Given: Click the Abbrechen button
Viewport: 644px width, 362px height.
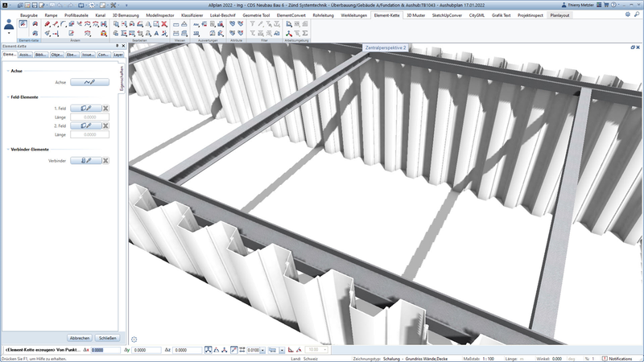Looking at the screenshot, I should pos(79,338).
